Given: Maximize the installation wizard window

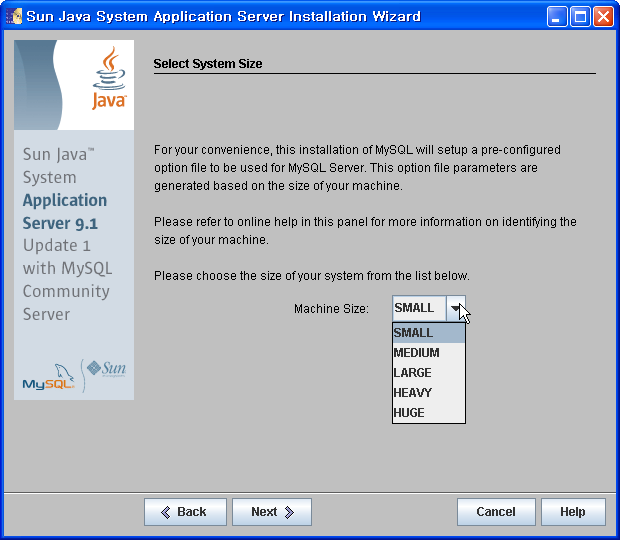Looking at the screenshot, I should click(580, 17).
